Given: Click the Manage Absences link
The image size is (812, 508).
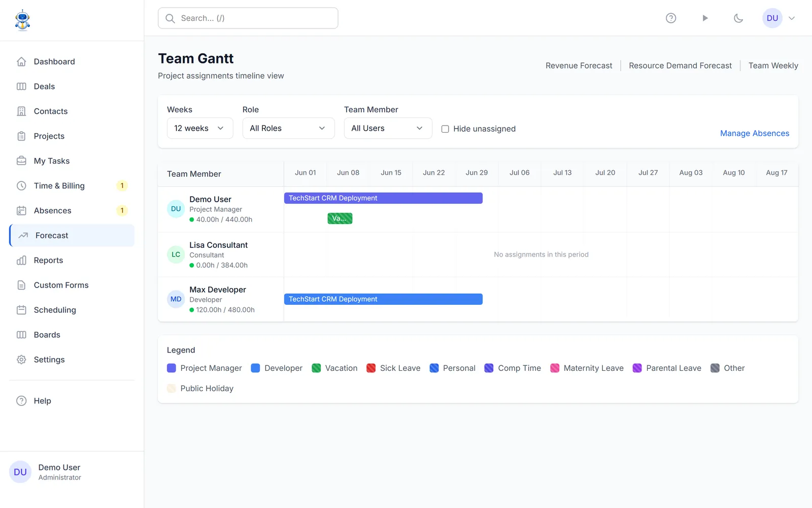Looking at the screenshot, I should click(x=755, y=133).
